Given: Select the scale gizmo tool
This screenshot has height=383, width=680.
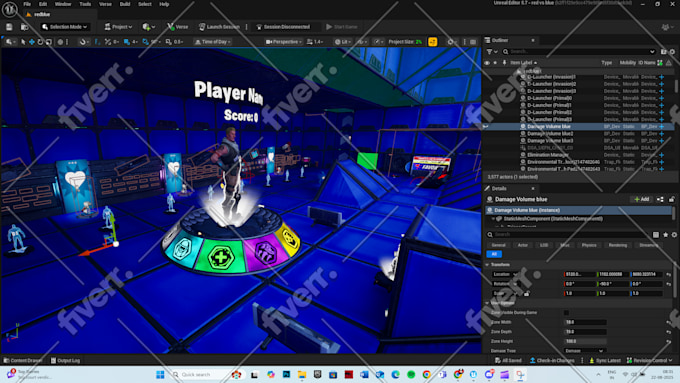Looking at the screenshot, I should pos(49,42).
